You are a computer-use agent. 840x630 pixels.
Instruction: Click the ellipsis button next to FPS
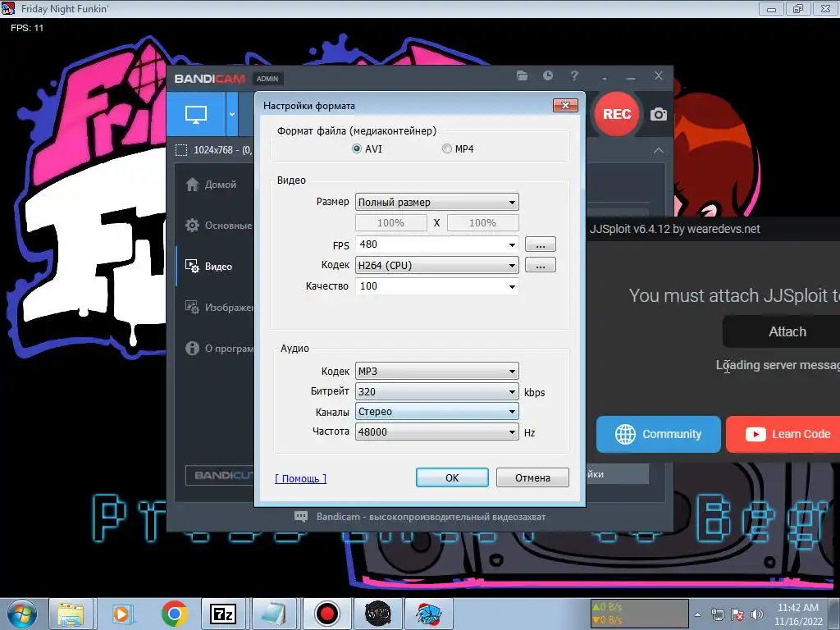(x=540, y=244)
